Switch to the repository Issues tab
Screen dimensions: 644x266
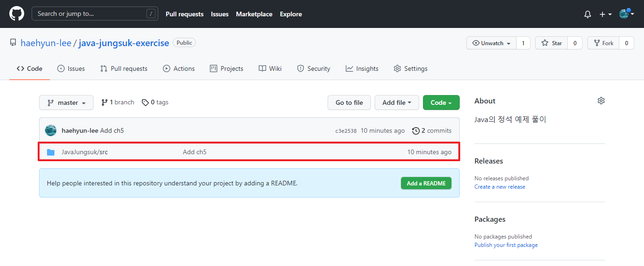coord(71,68)
